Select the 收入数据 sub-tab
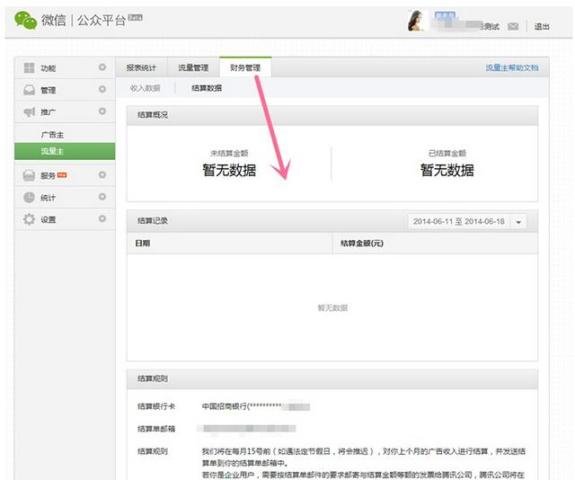 145,88
